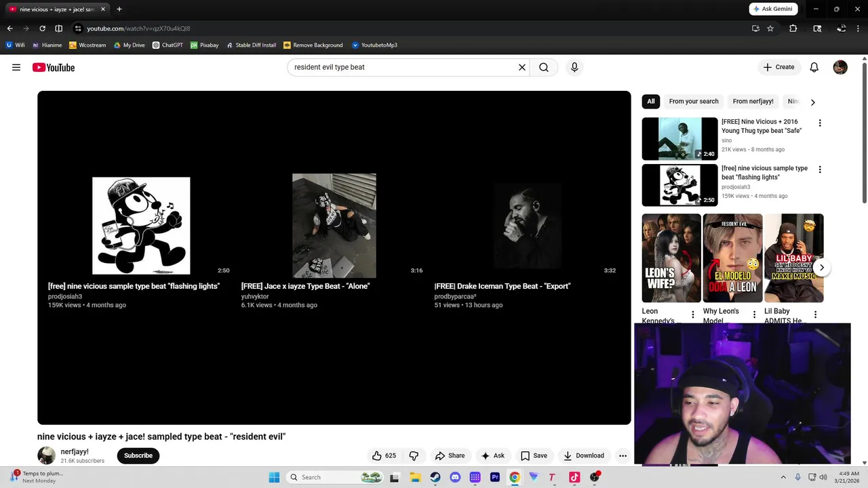This screenshot has width=868, height=488.
Task: Open the browser extensions puzzle icon
Action: 793,28
